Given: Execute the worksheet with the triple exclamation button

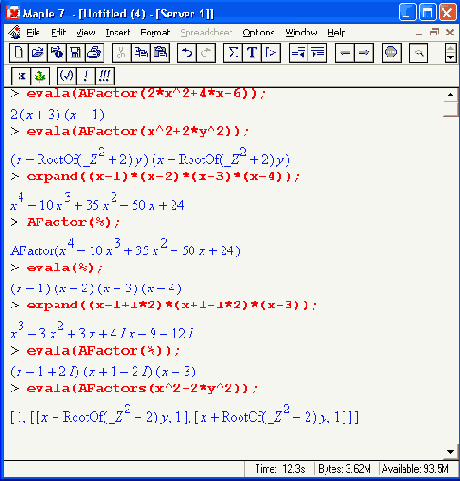Looking at the screenshot, I should pyautogui.click(x=105, y=76).
